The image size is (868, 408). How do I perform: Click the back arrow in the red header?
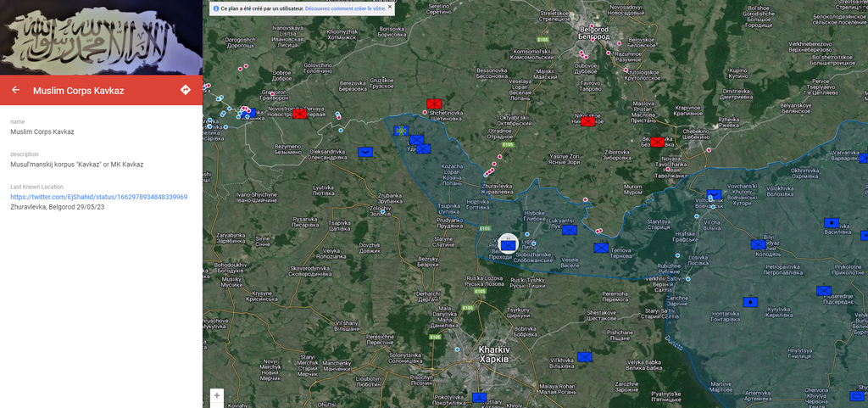(15, 90)
